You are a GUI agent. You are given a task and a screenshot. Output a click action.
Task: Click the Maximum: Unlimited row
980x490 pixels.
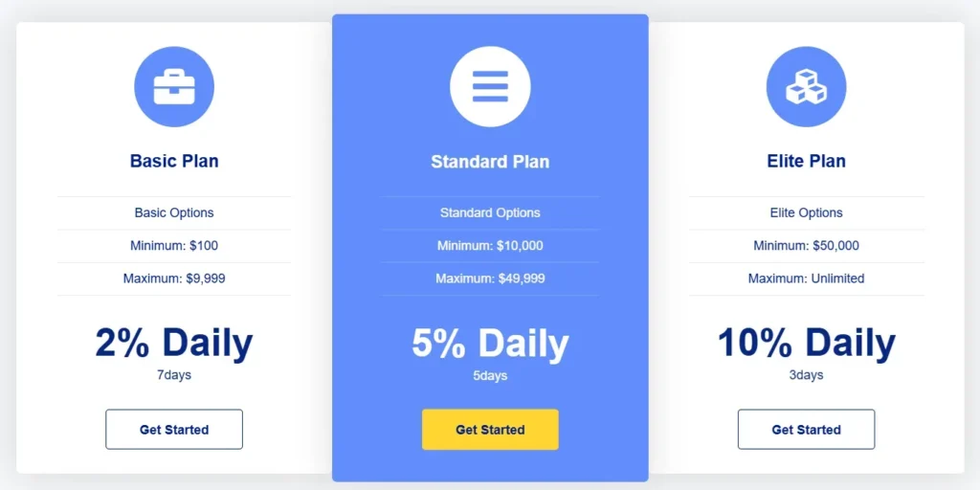coord(806,278)
